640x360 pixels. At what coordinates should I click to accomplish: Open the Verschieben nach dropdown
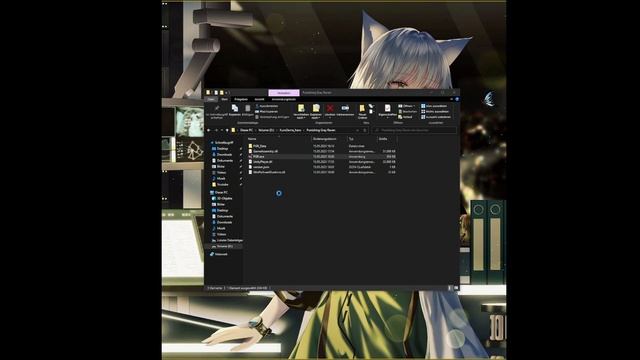[x=301, y=111]
